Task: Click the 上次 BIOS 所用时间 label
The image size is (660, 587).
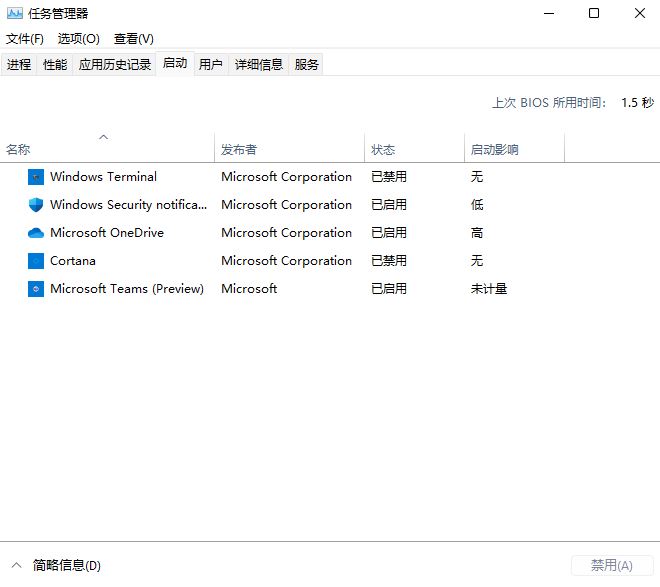Action: coord(549,103)
